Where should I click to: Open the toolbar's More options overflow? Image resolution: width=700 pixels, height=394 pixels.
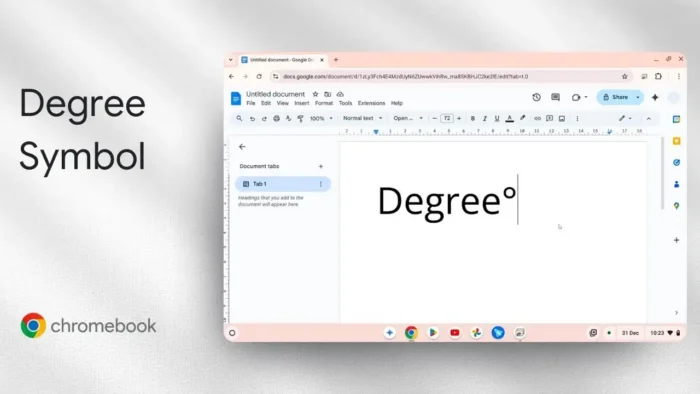(x=577, y=118)
